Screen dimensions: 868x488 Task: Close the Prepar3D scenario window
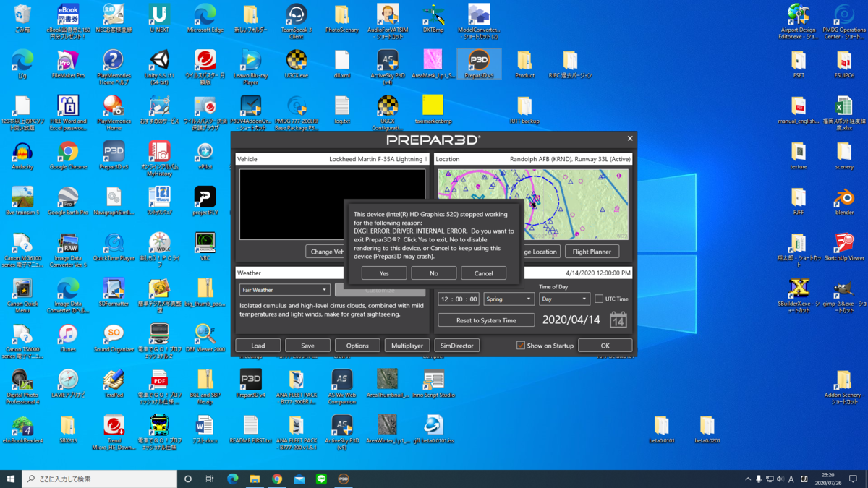[629, 139]
